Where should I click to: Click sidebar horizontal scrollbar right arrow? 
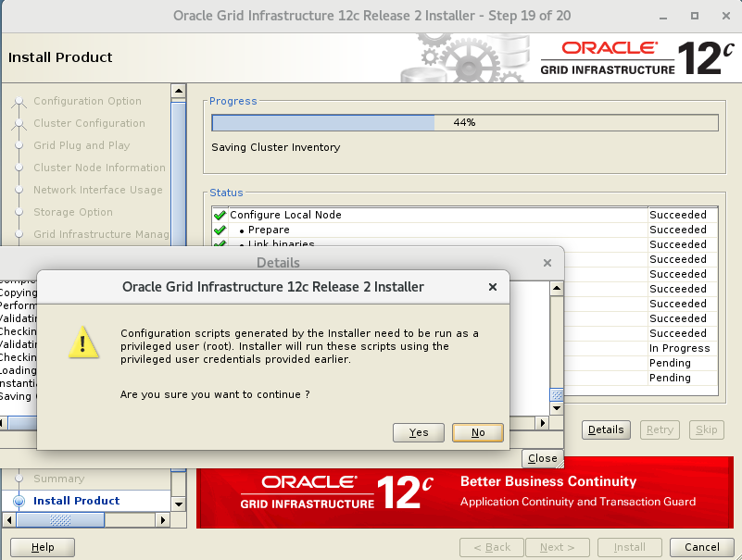[162, 520]
